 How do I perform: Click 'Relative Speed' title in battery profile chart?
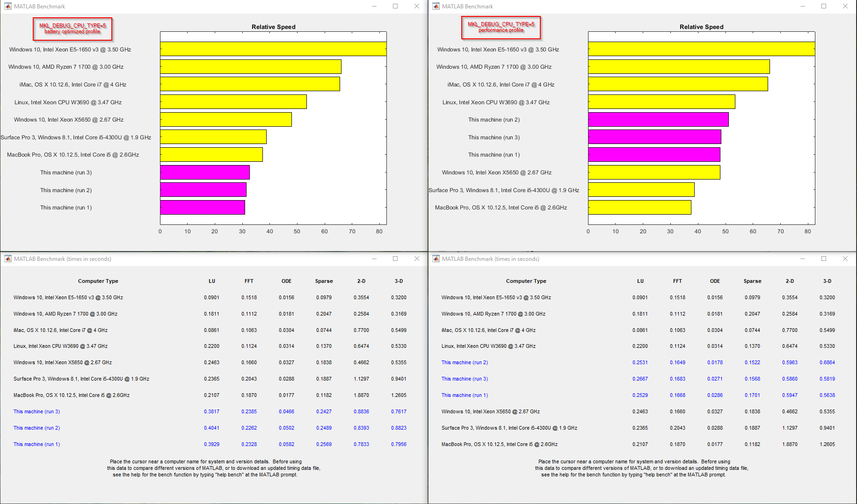[x=273, y=27]
